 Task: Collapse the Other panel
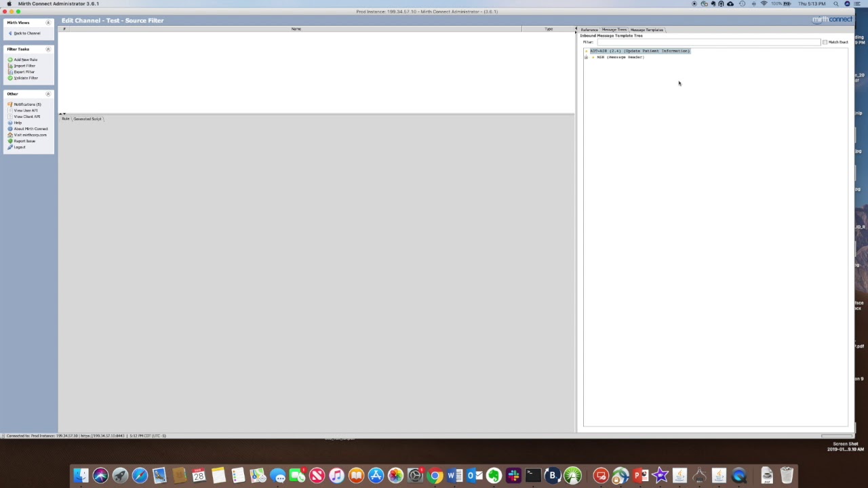[x=47, y=94]
